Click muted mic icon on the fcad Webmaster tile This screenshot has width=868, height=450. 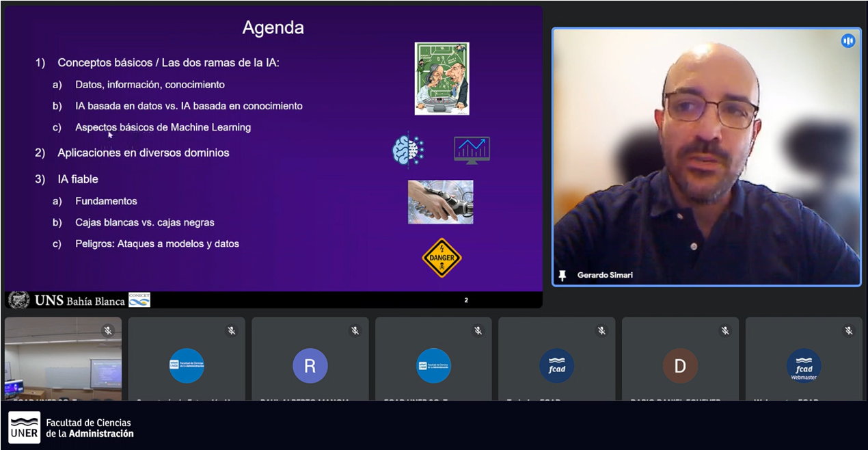click(x=849, y=331)
